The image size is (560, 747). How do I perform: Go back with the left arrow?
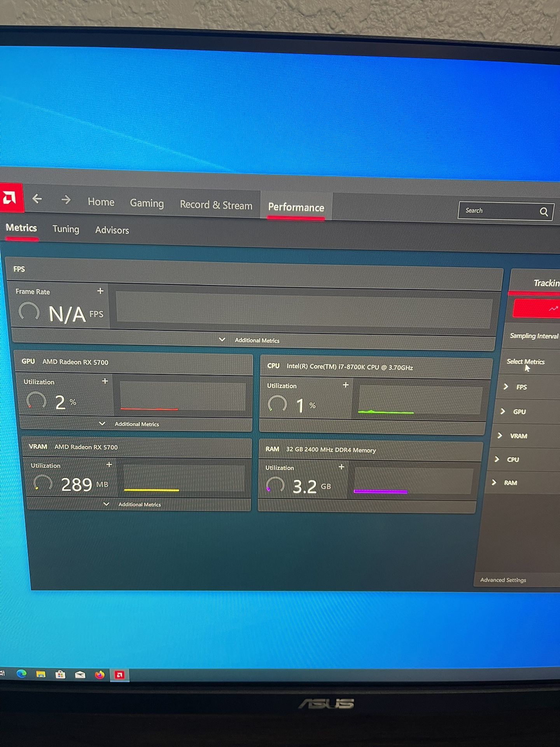pos(37,199)
